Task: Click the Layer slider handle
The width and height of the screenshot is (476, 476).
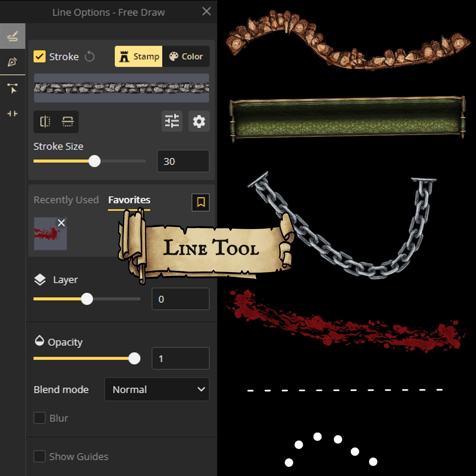Action: click(x=87, y=299)
